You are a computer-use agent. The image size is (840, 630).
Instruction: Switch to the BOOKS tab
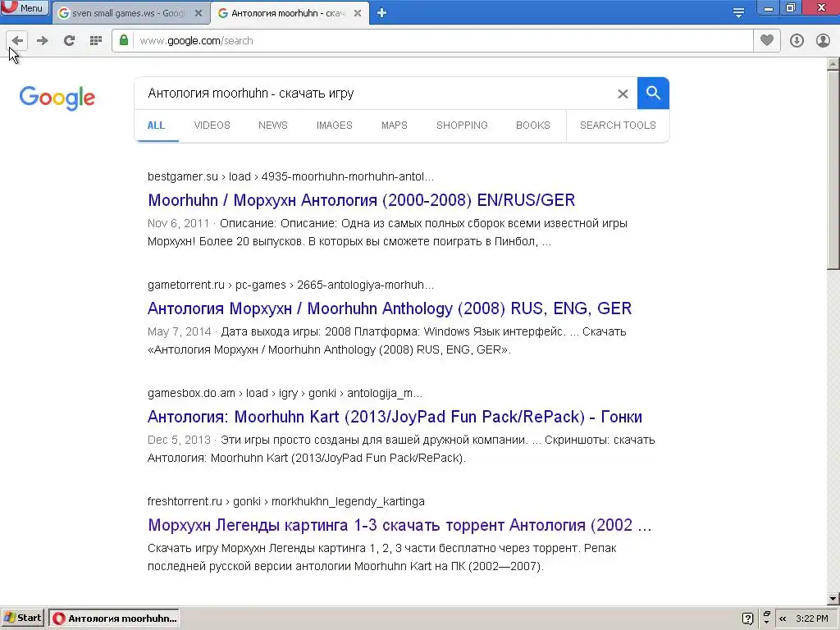click(533, 126)
